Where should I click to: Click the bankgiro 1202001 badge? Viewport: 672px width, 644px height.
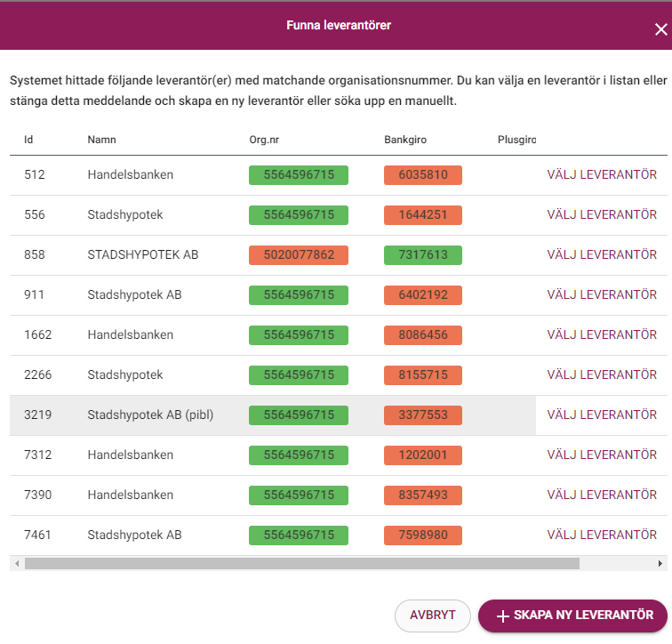[x=423, y=455]
